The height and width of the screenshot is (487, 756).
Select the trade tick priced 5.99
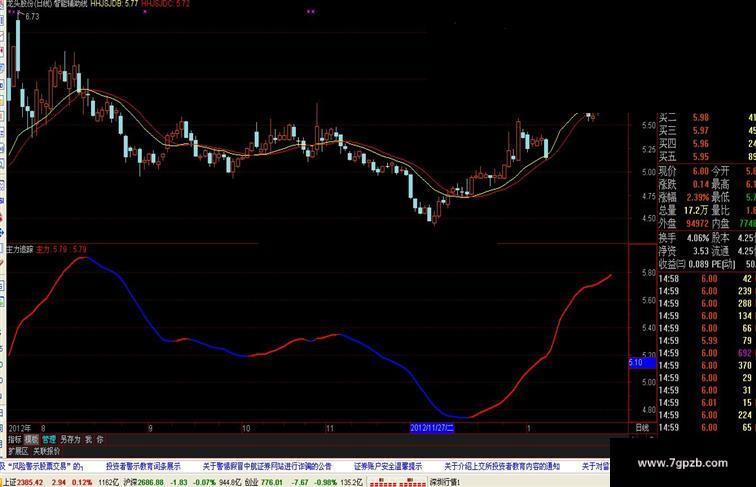[707, 341]
